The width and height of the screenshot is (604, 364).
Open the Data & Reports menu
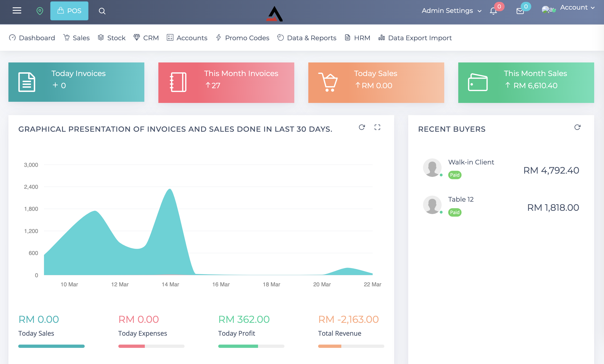[307, 38]
